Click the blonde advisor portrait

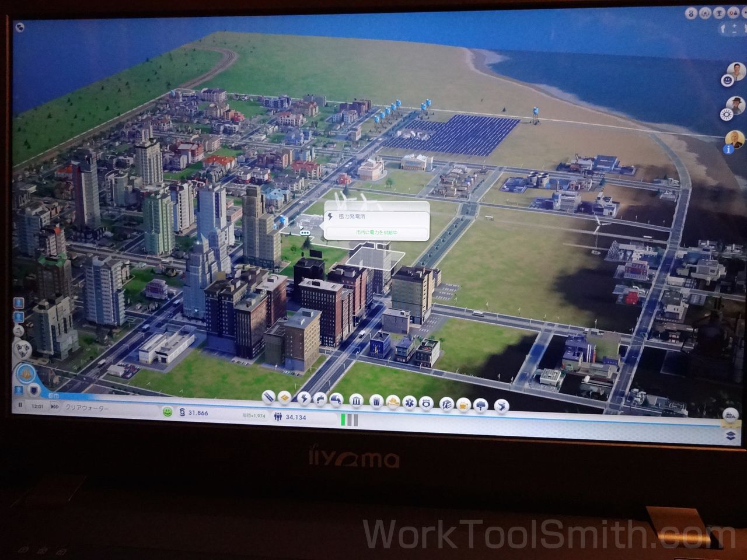point(734,139)
